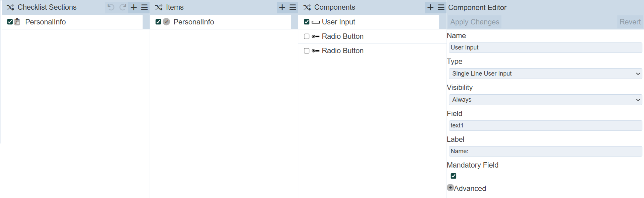The image size is (644, 198).
Task: Check the first Radio Button component checkbox
Action: coord(307,36)
